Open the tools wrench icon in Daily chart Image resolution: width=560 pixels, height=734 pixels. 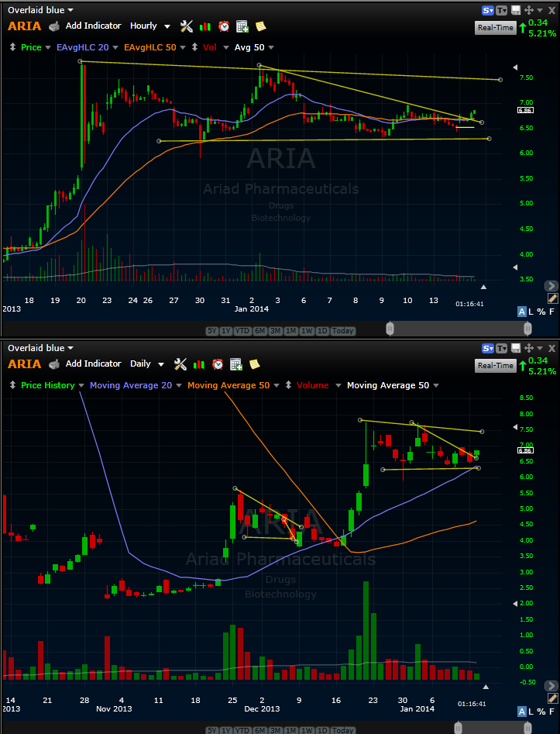[180, 364]
